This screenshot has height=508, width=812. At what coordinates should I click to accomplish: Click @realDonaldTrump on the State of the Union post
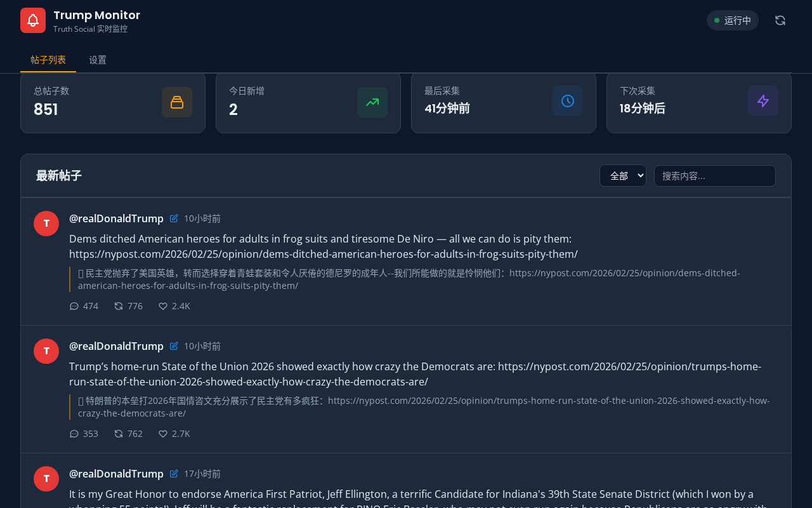[x=116, y=346]
